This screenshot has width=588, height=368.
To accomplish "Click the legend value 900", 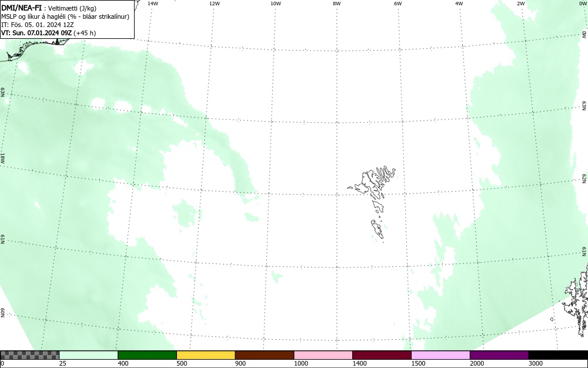I will [240, 363].
